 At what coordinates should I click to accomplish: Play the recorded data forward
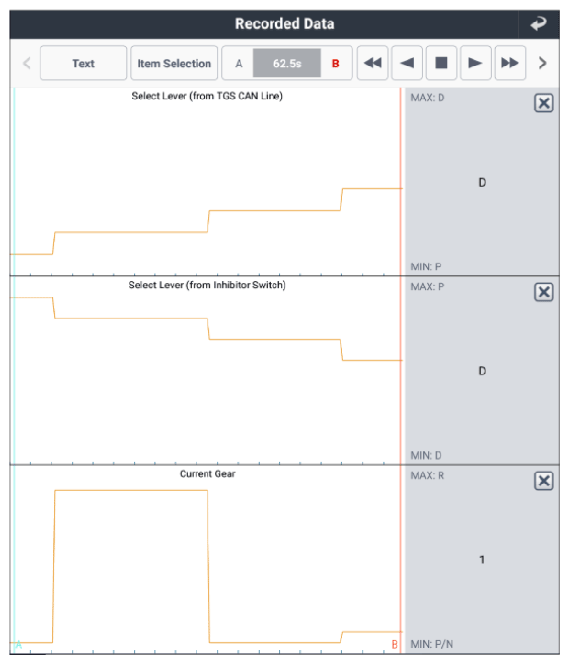point(475,63)
